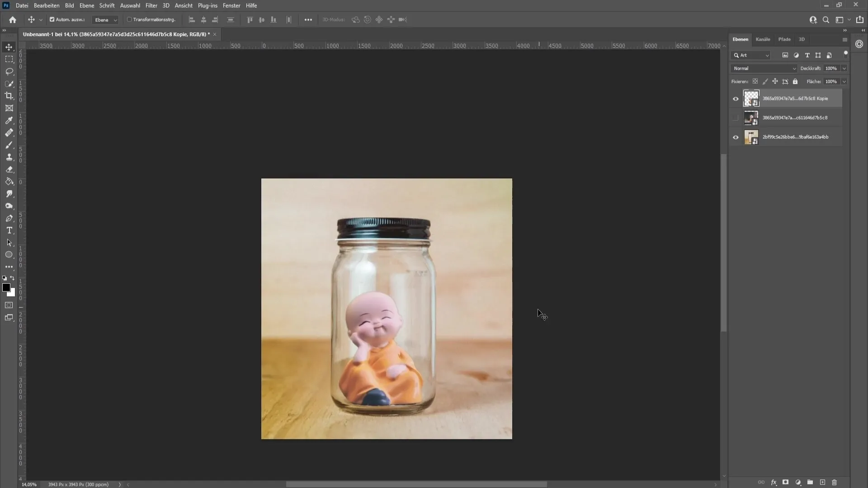Select the Lasso tool
The height and width of the screenshot is (488, 868).
click(9, 71)
